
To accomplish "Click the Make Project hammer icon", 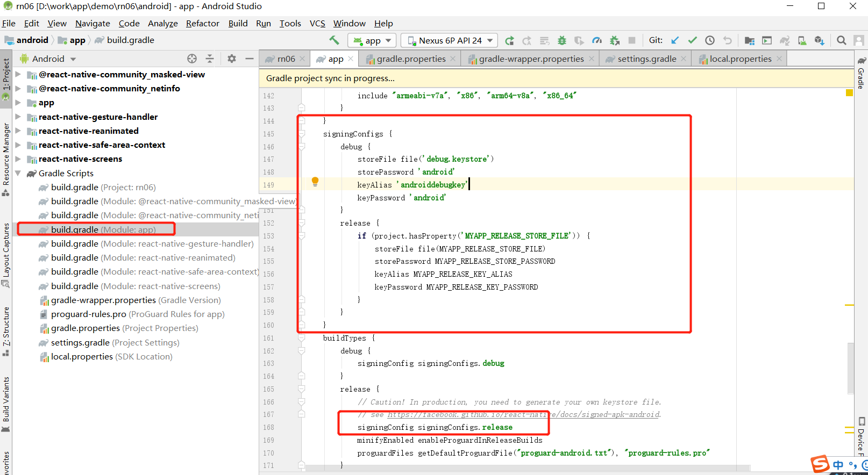I will click(334, 40).
